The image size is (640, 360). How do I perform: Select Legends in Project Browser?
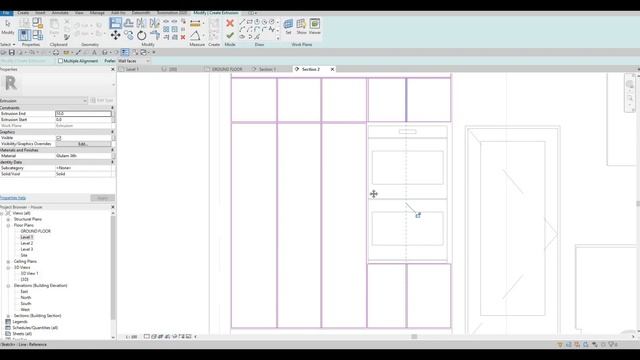20,322
